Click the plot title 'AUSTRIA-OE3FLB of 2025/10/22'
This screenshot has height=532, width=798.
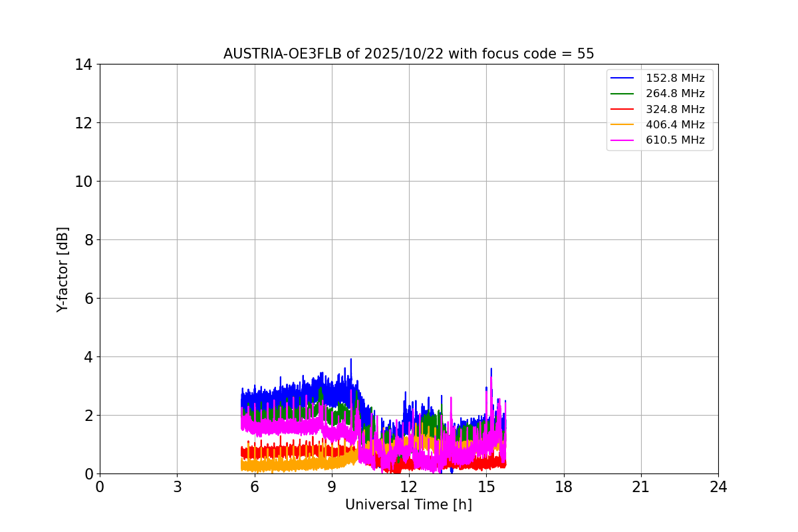(x=408, y=54)
